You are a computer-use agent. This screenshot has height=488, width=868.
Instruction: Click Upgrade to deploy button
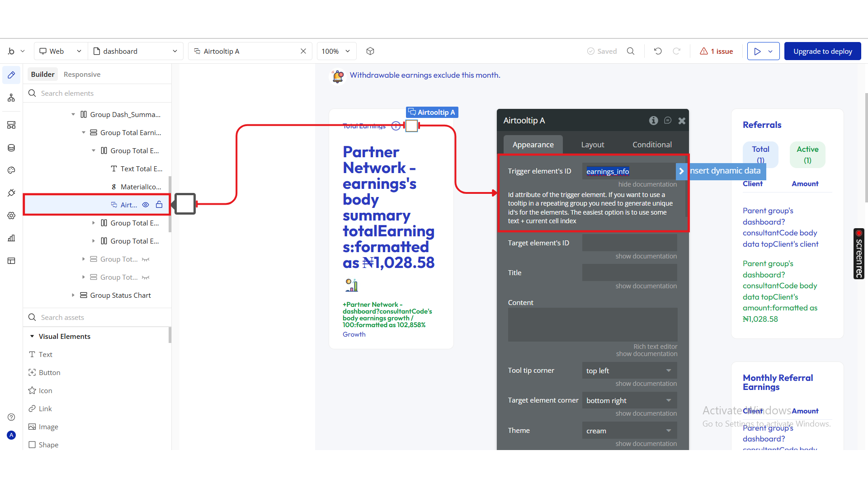(x=822, y=51)
